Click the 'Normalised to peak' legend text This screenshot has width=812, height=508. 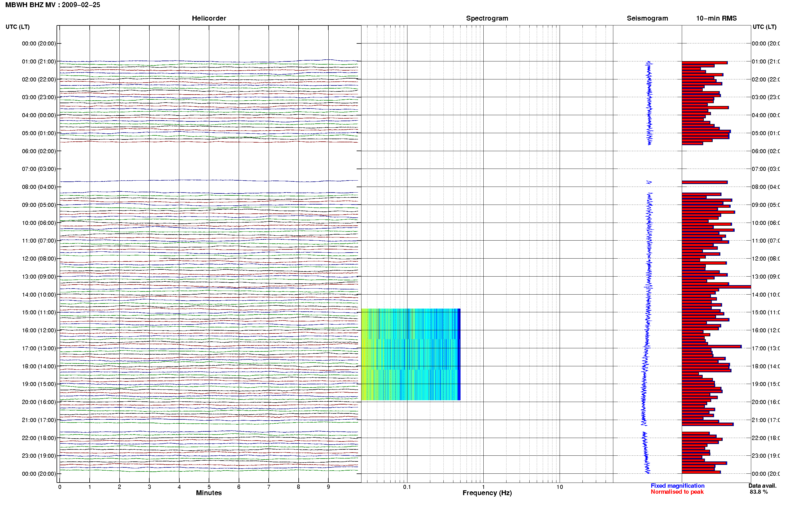coord(677,492)
